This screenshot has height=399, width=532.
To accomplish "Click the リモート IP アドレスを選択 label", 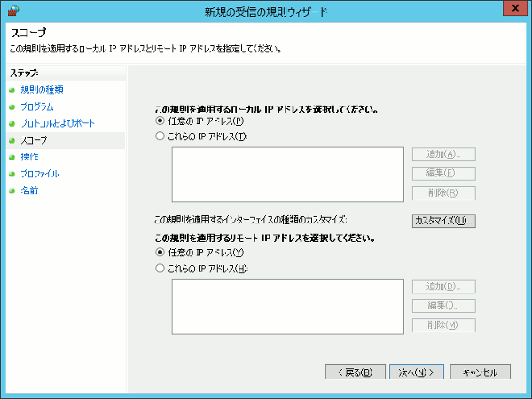I will (x=265, y=239).
